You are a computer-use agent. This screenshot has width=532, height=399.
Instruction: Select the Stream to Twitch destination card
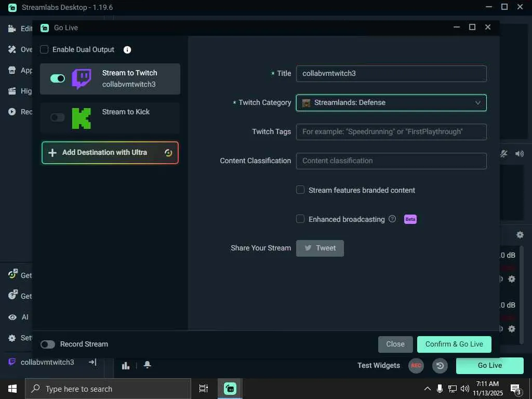point(110,79)
